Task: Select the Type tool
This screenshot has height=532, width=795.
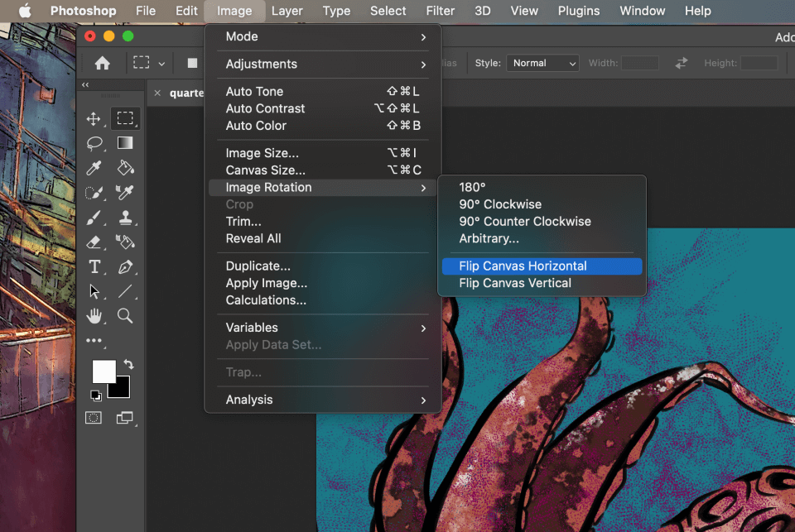Action: pos(94,266)
